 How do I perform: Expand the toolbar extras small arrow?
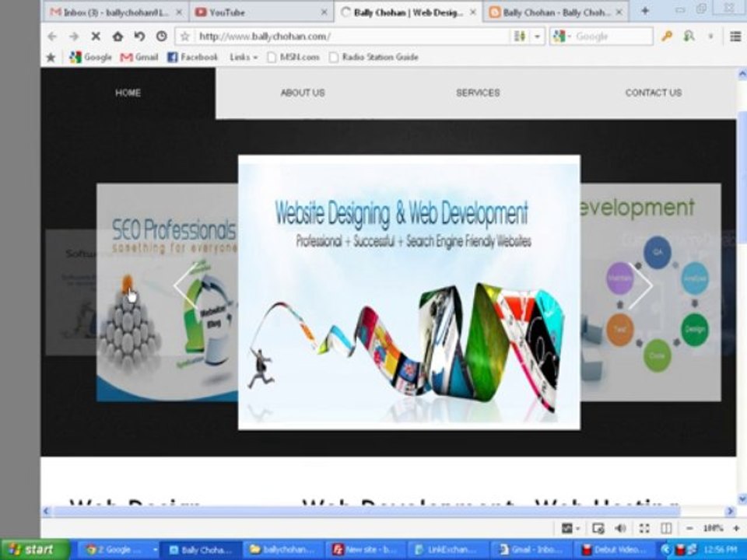tap(710, 37)
